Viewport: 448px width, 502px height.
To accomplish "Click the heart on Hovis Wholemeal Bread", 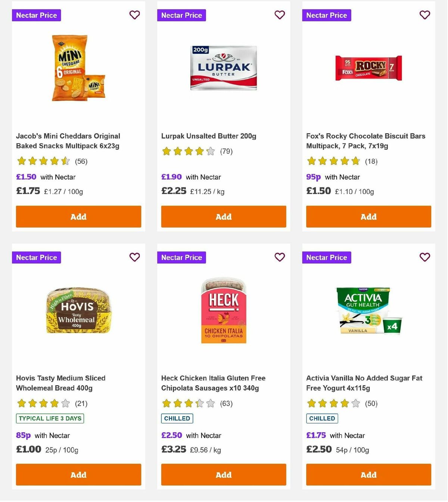I will tap(134, 257).
